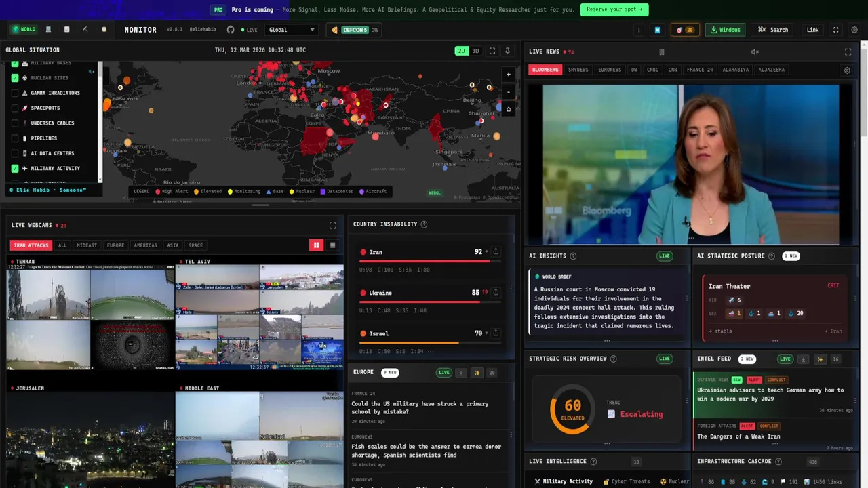Viewport: 868px width, 488px height.
Task: Enable the Undersea Cables layer
Action: (15, 123)
